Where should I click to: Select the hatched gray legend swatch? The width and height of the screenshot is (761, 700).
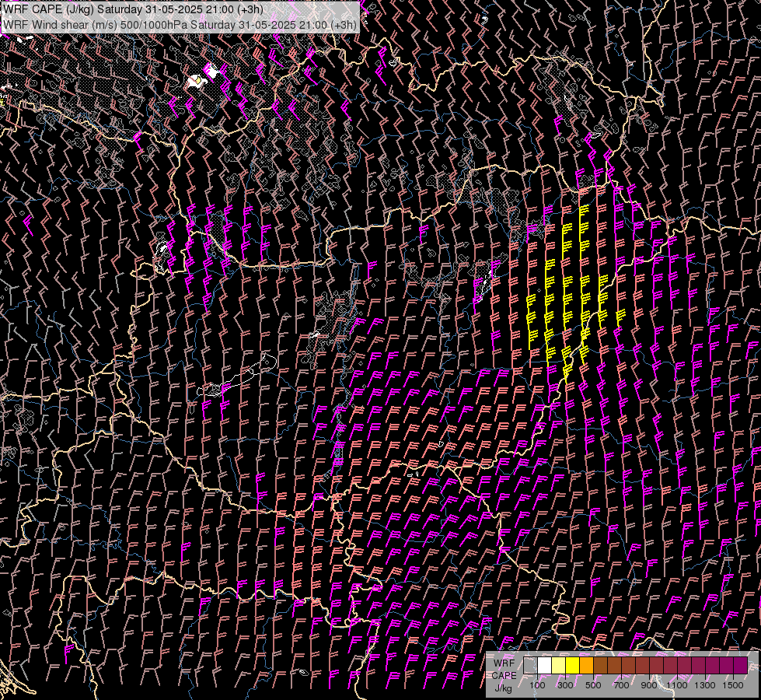[530, 665]
